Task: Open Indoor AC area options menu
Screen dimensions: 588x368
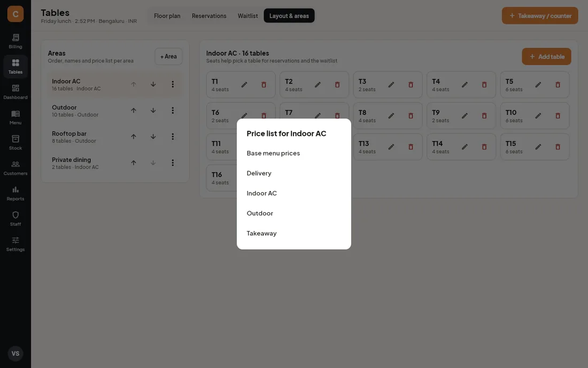Action: click(x=173, y=85)
